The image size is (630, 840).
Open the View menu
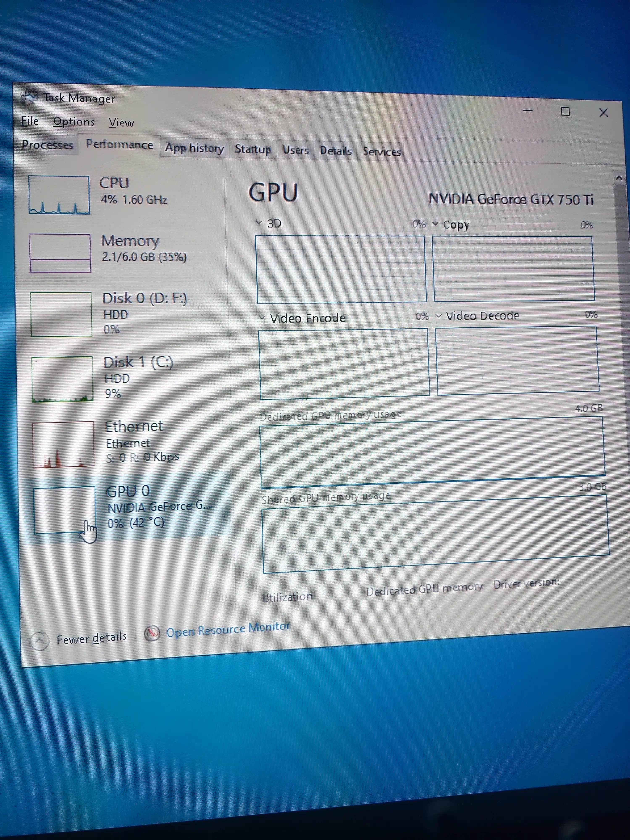[x=122, y=123]
